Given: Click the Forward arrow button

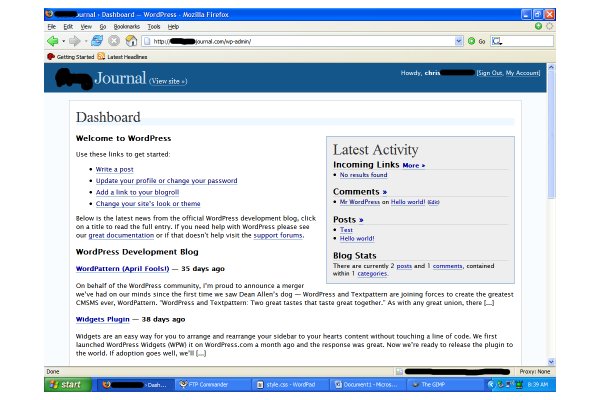Looking at the screenshot, I should click(74, 41).
